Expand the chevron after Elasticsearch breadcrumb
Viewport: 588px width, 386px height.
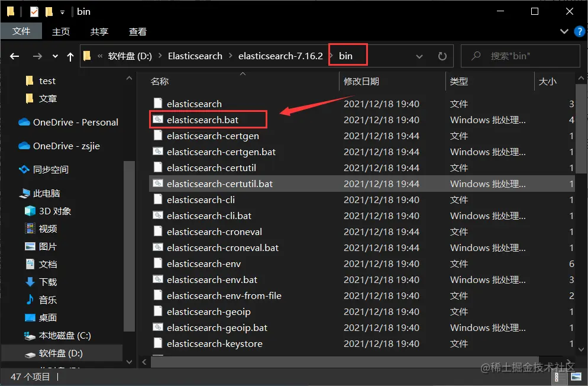click(x=230, y=56)
